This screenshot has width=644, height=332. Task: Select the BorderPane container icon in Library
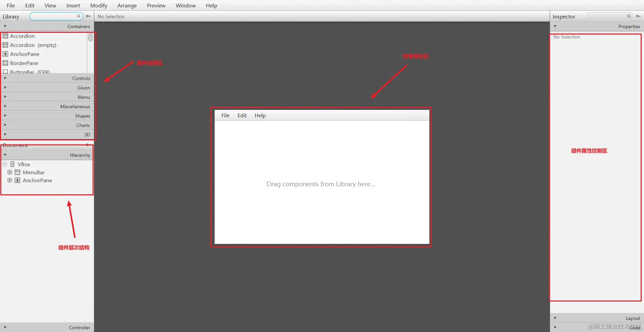pyautogui.click(x=5, y=63)
